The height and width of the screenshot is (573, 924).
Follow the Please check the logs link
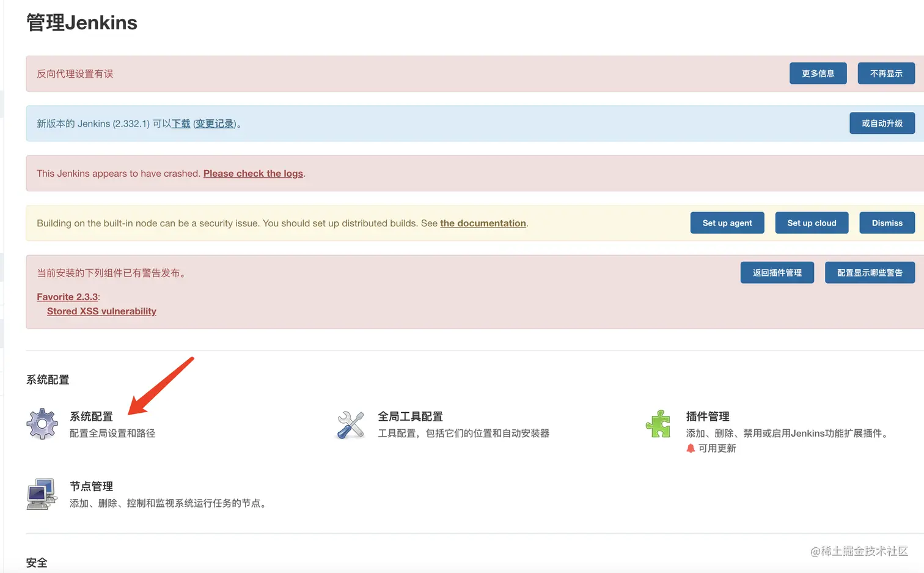click(253, 174)
